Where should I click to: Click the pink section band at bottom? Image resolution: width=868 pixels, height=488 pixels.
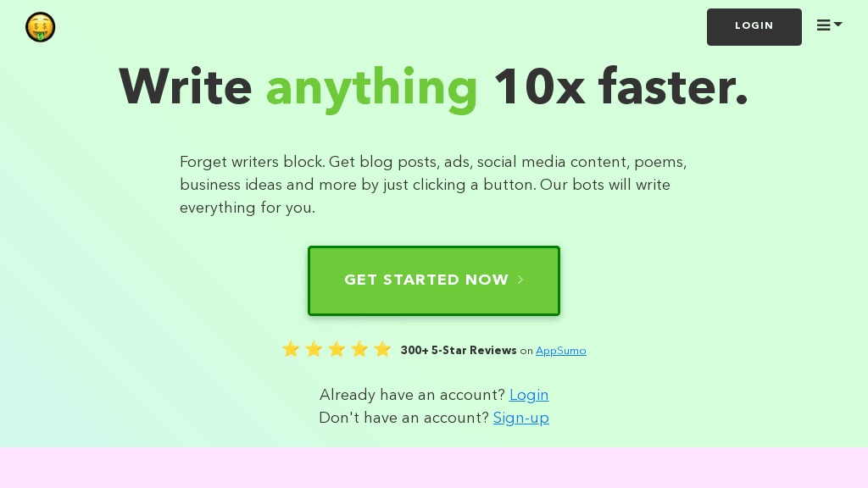tap(434, 468)
